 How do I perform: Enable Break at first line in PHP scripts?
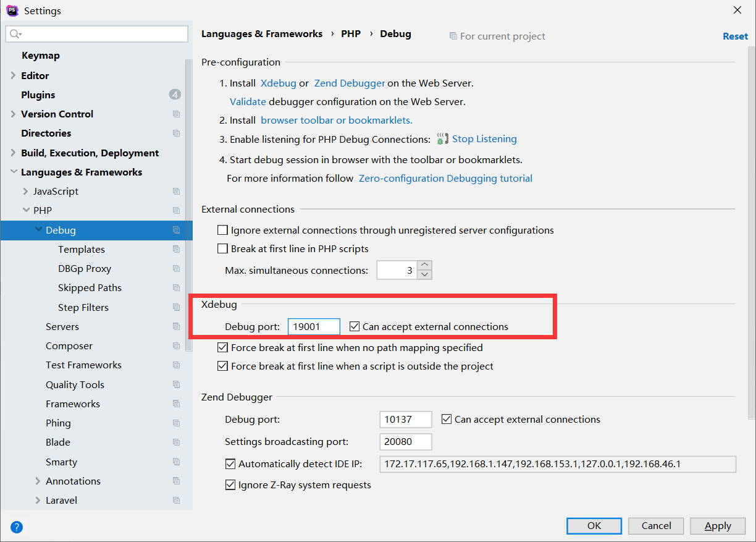(x=223, y=249)
